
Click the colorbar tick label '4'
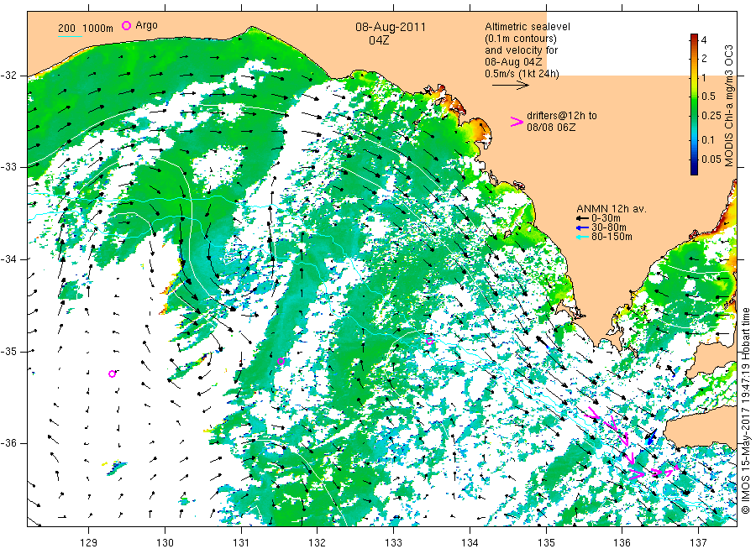704,40
